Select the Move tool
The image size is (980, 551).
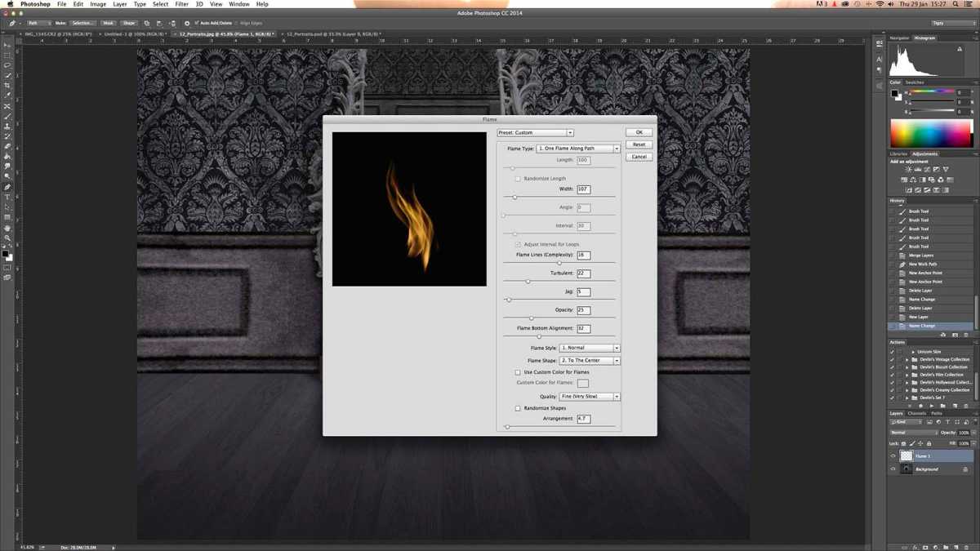7,45
